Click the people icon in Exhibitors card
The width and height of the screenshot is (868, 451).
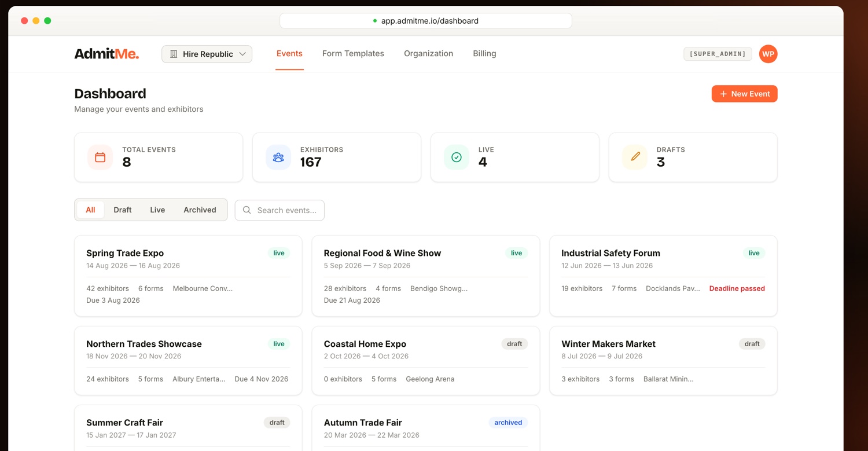(x=278, y=157)
